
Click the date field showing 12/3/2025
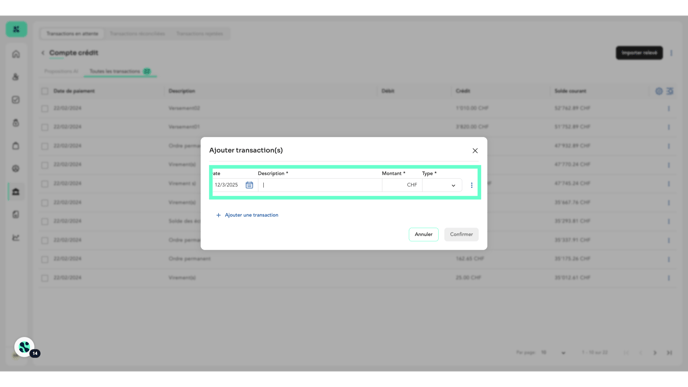[x=227, y=185]
